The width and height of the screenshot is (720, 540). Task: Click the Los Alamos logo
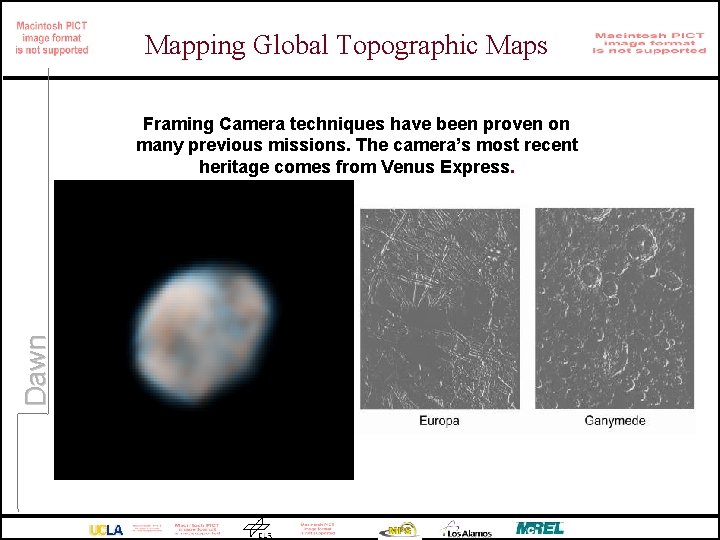tap(466, 529)
